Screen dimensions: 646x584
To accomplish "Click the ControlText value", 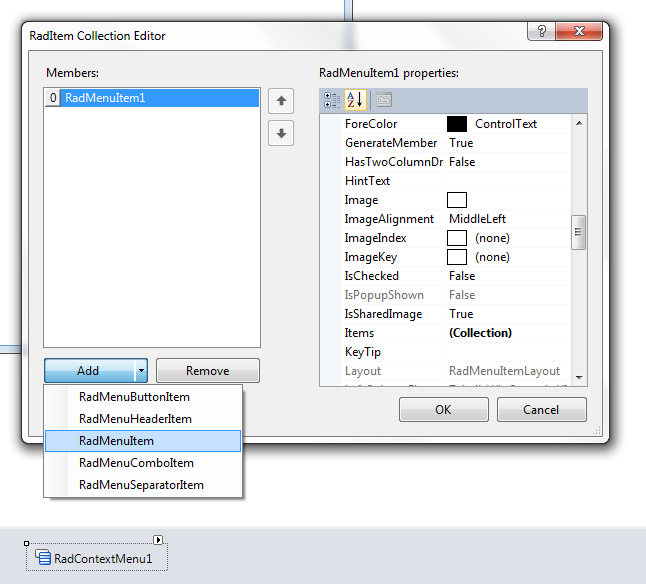I will [x=506, y=124].
